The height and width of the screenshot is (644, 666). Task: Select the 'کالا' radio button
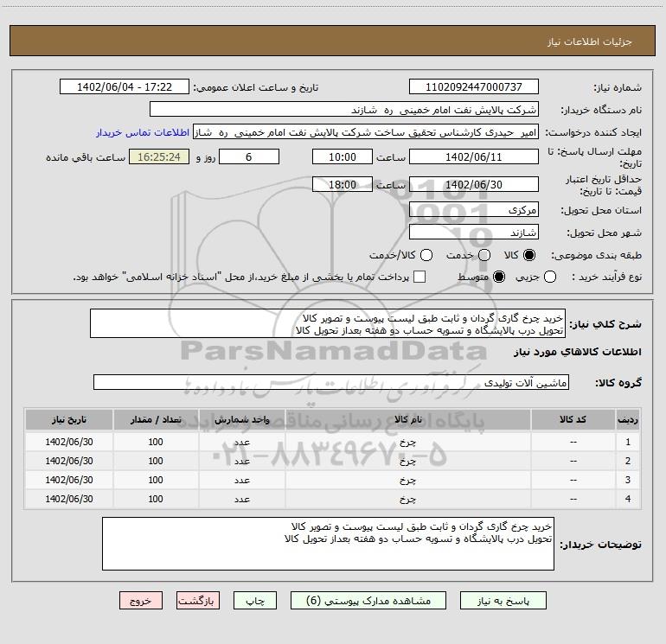[529, 255]
